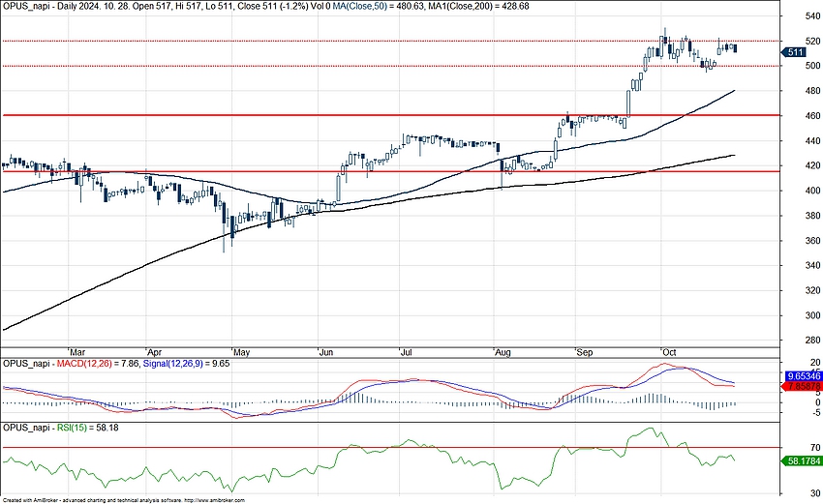Viewport: 823px width, 504px height.
Task: Click the 480 price axis label
Action: [812, 91]
